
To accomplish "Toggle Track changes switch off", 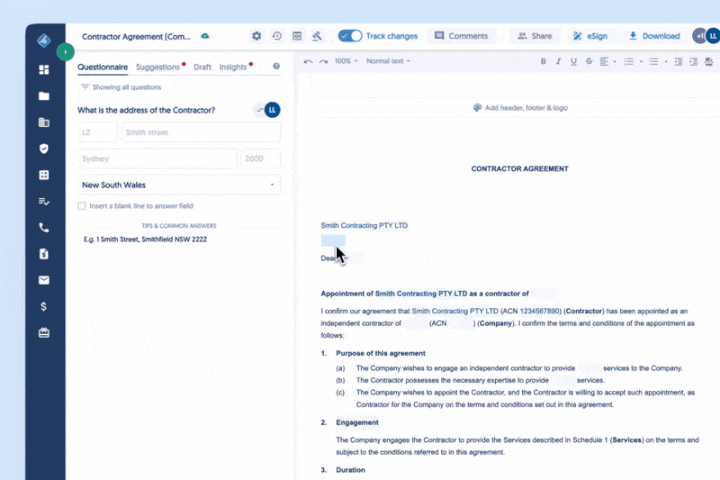I will coord(350,36).
